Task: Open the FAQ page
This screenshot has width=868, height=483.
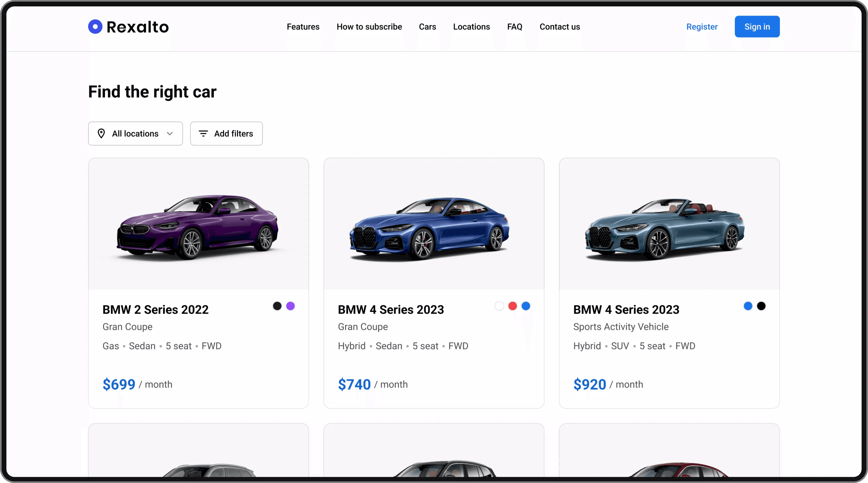Action: [x=515, y=27]
